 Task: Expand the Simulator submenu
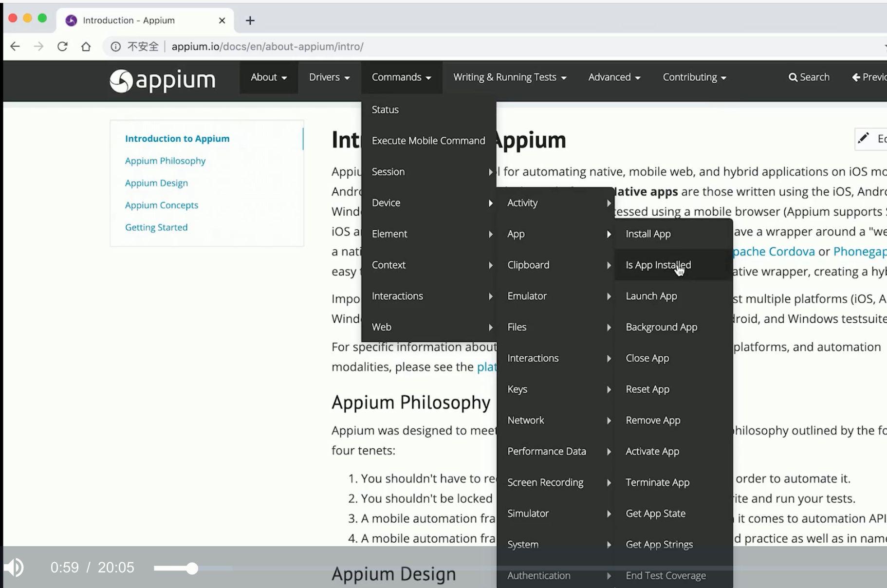coord(555,514)
